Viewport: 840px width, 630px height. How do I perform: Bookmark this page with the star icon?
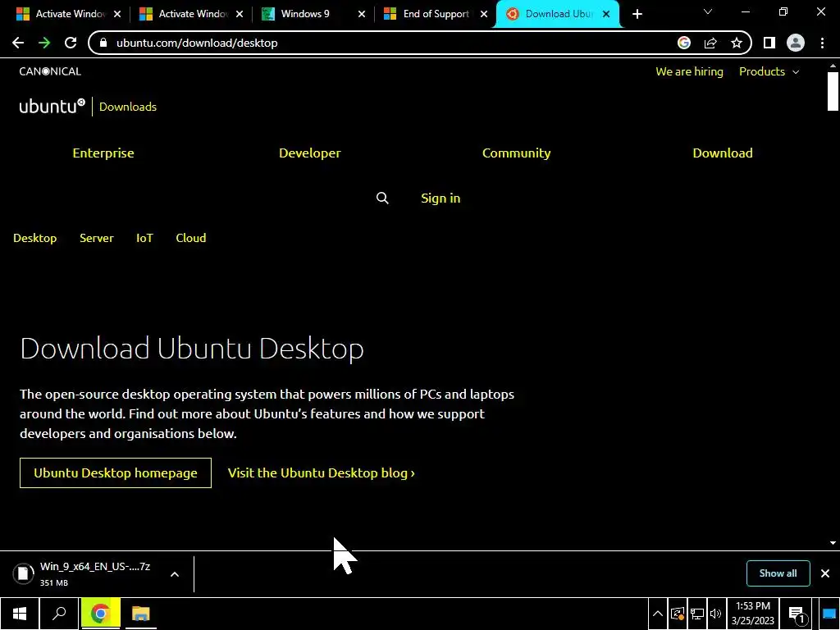click(x=737, y=43)
